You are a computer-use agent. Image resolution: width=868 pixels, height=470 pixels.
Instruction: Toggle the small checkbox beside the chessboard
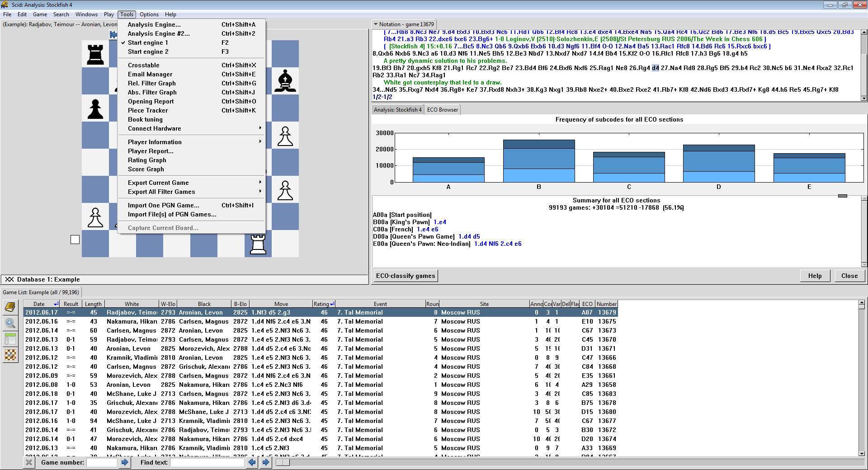click(75, 240)
